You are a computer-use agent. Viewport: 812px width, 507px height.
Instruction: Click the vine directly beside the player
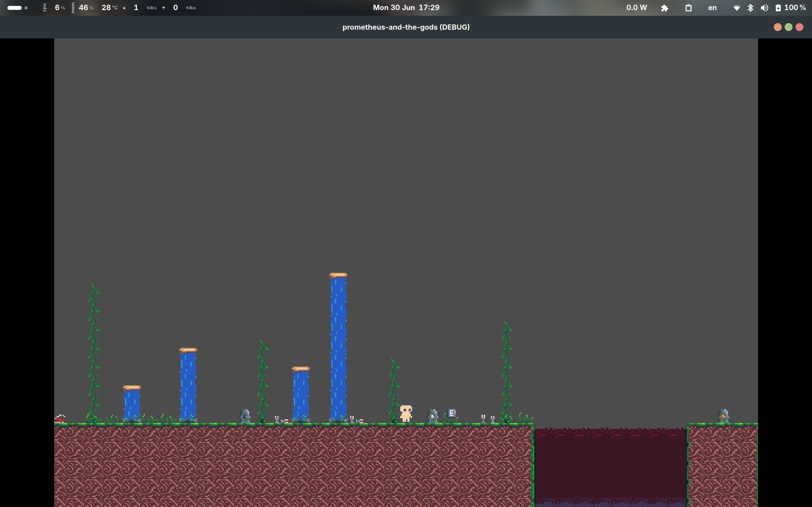pos(394,391)
